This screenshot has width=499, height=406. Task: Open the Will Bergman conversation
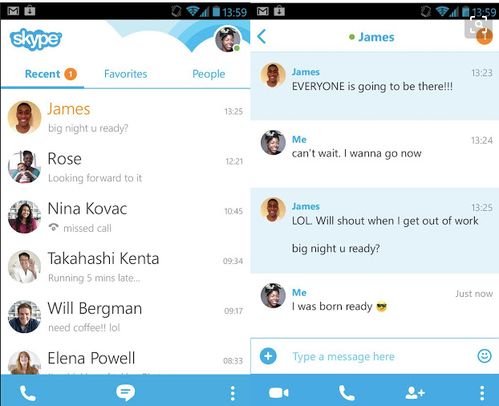coord(125,317)
